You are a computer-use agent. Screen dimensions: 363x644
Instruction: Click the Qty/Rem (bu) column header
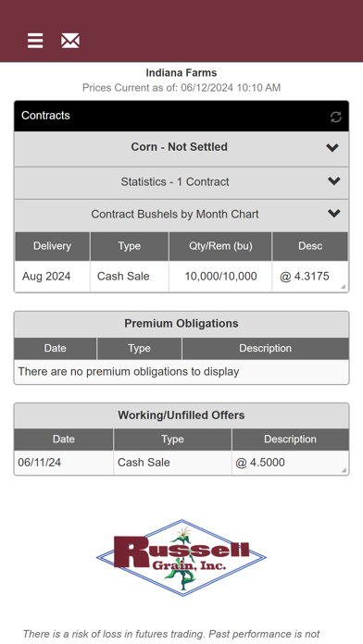tap(220, 246)
